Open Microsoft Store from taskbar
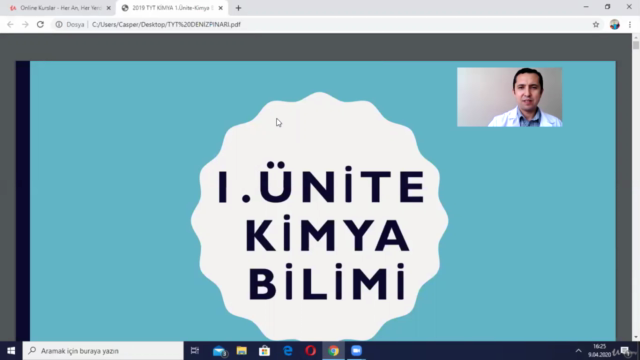The height and width of the screenshot is (360, 640). coord(264,351)
